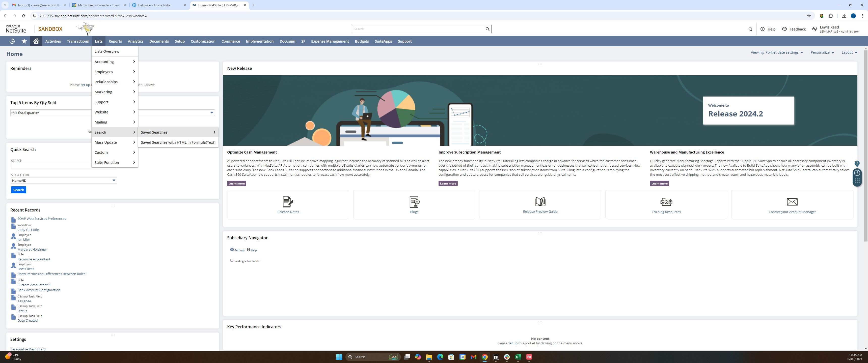
Task: Click the global search magnifier icon
Action: (487, 29)
